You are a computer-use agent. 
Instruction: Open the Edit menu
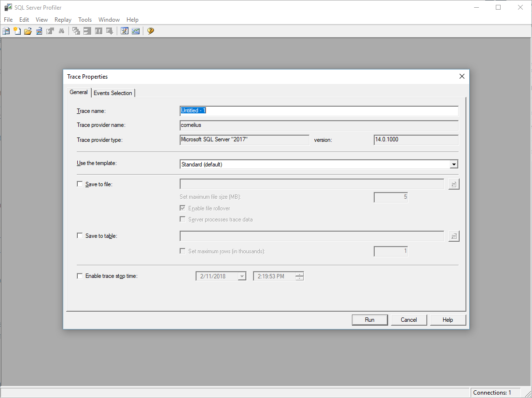point(24,20)
